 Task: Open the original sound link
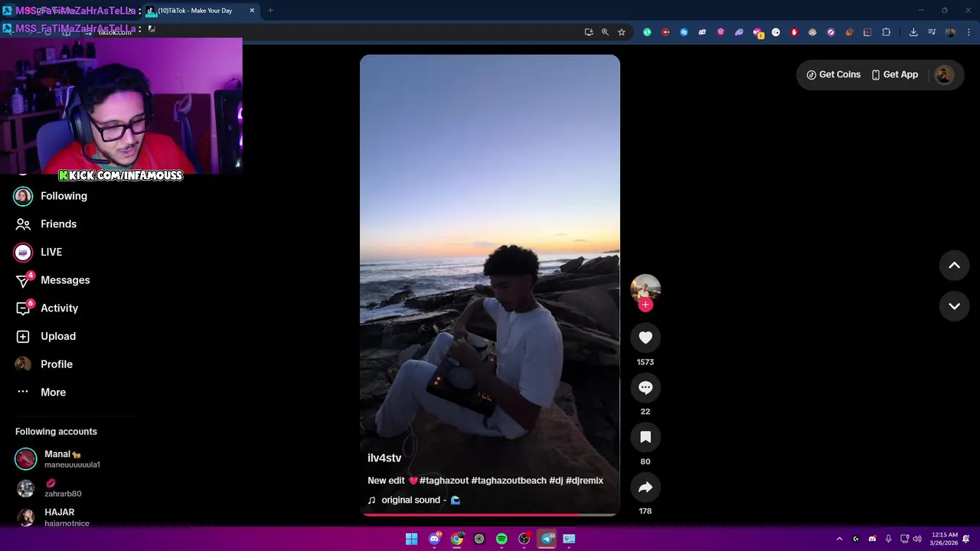[413, 500]
